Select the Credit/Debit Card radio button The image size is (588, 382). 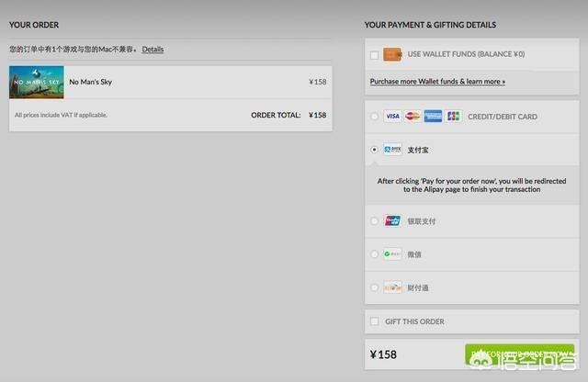(x=374, y=117)
